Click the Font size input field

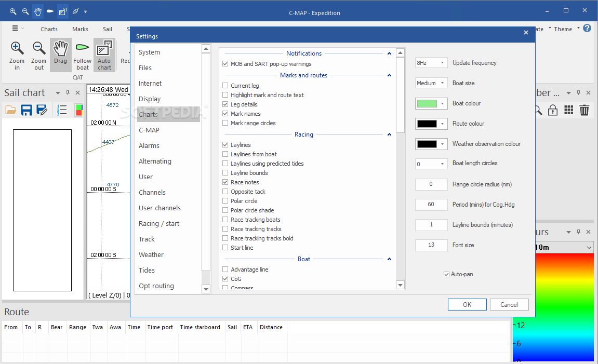click(431, 245)
